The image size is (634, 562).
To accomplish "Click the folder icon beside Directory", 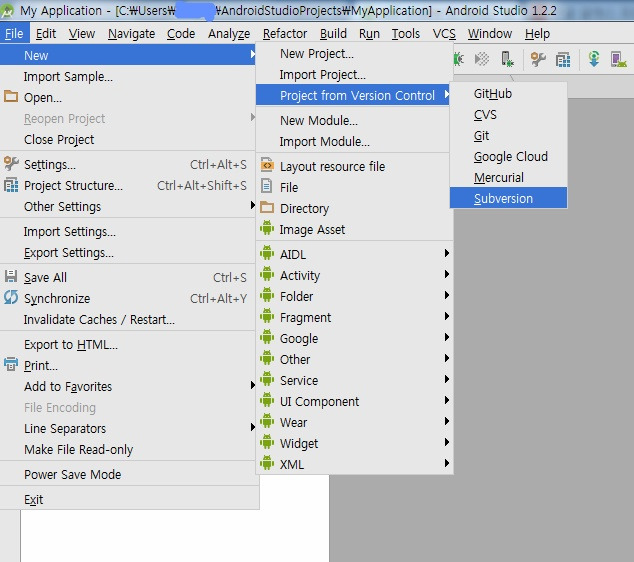I will [267, 207].
